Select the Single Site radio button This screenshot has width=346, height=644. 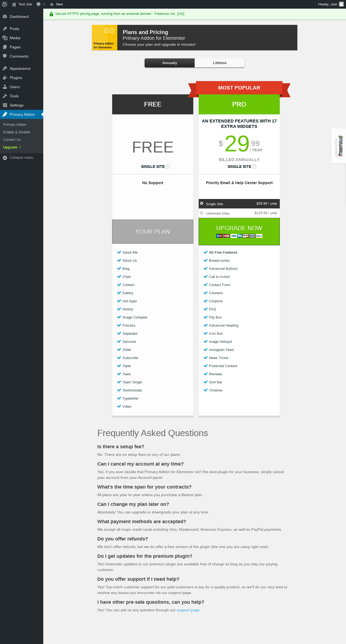tap(202, 203)
